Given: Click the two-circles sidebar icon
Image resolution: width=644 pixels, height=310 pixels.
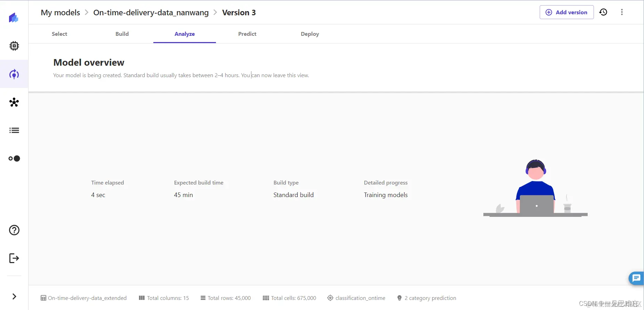Looking at the screenshot, I should 14,158.
